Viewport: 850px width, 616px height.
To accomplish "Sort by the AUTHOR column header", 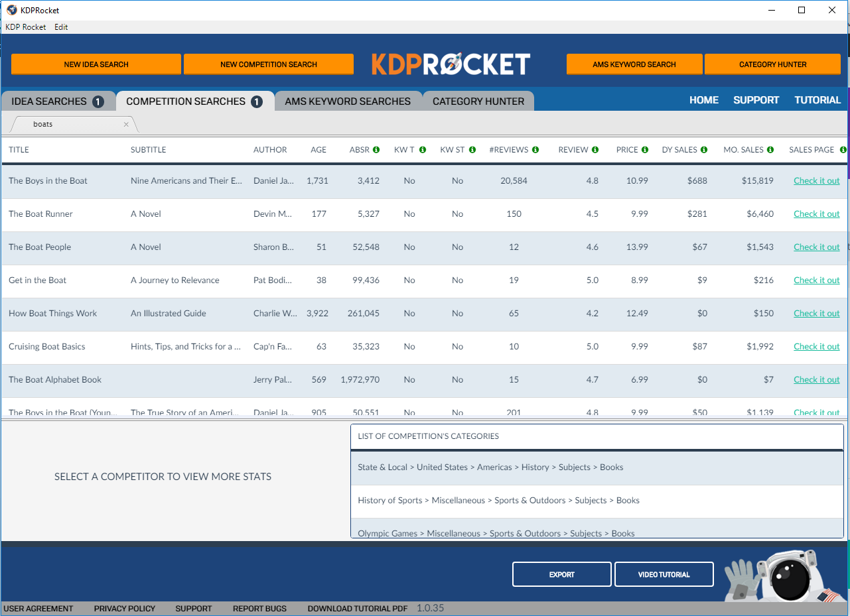I will pos(270,150).
